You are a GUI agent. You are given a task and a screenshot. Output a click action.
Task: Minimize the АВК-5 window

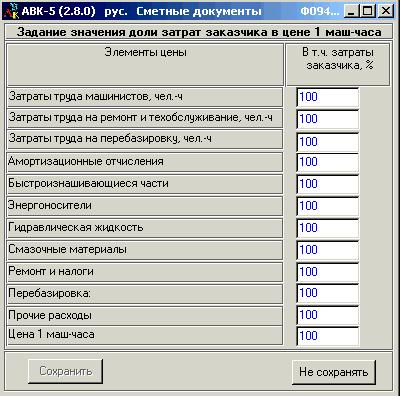pyautogui.click(x=351, y=11)
